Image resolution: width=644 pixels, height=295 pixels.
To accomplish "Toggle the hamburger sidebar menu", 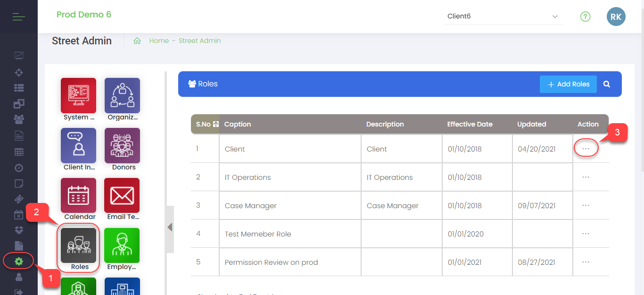I will [19, 17].
